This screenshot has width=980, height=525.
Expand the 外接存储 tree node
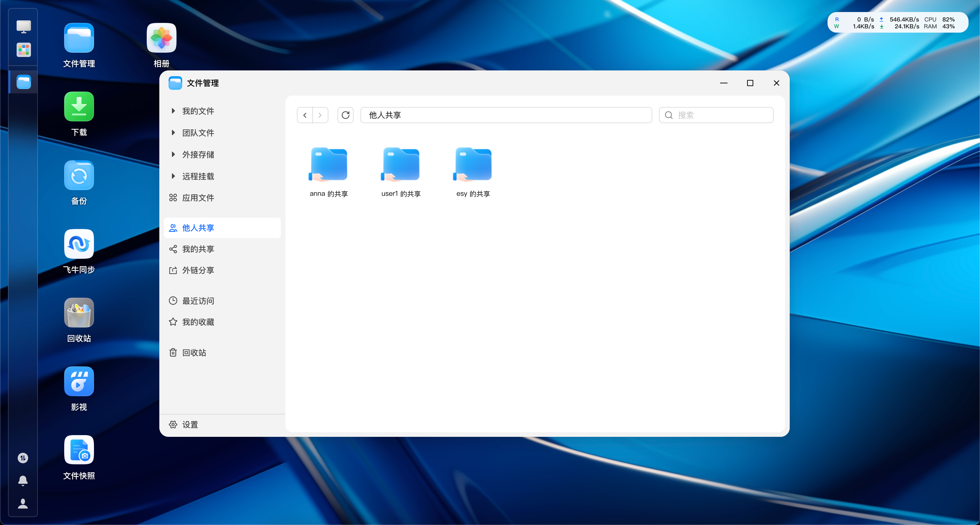pos(173,154)
